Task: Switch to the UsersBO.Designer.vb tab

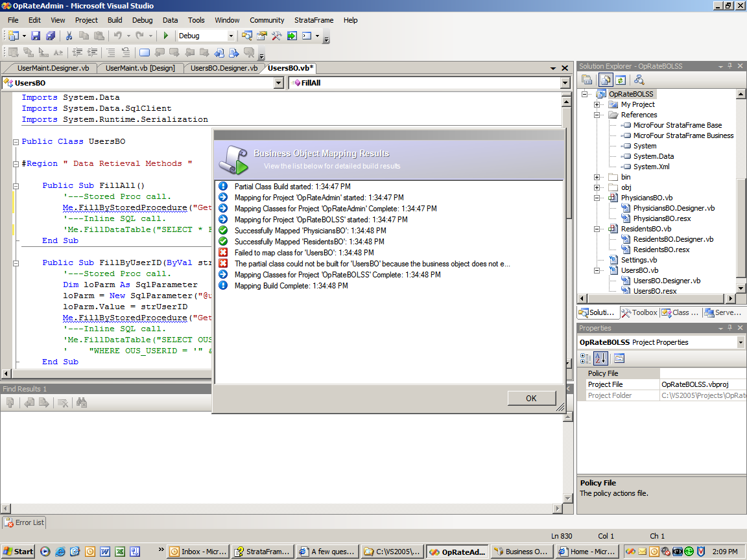Action: [224, 68]
